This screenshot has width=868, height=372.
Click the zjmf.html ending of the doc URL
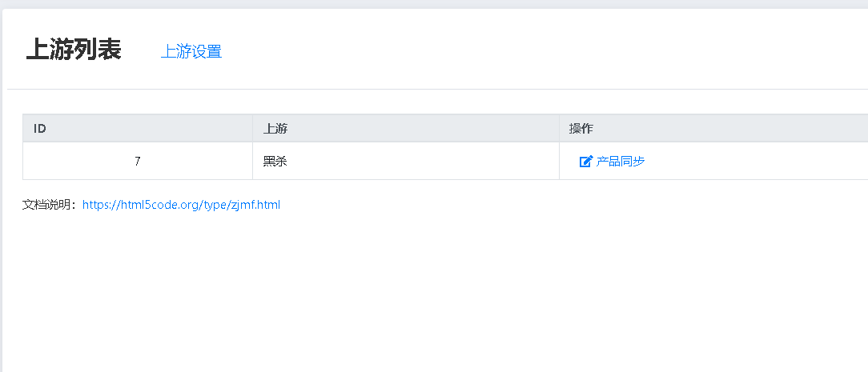pyautogui.click(x=255, y=205)
